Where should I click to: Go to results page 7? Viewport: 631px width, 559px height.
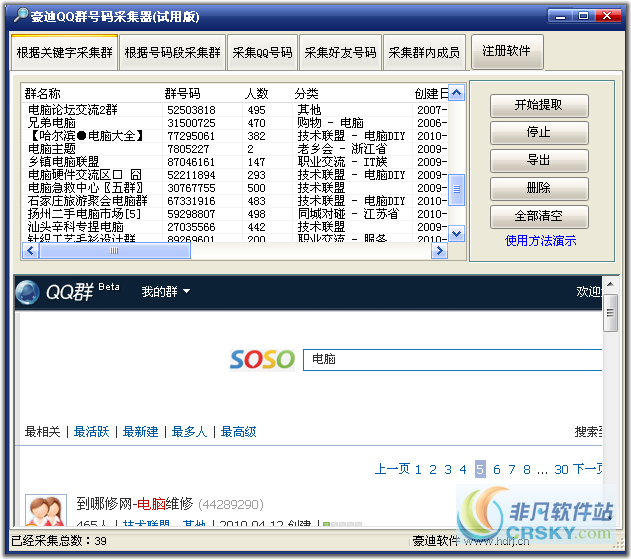512,469
